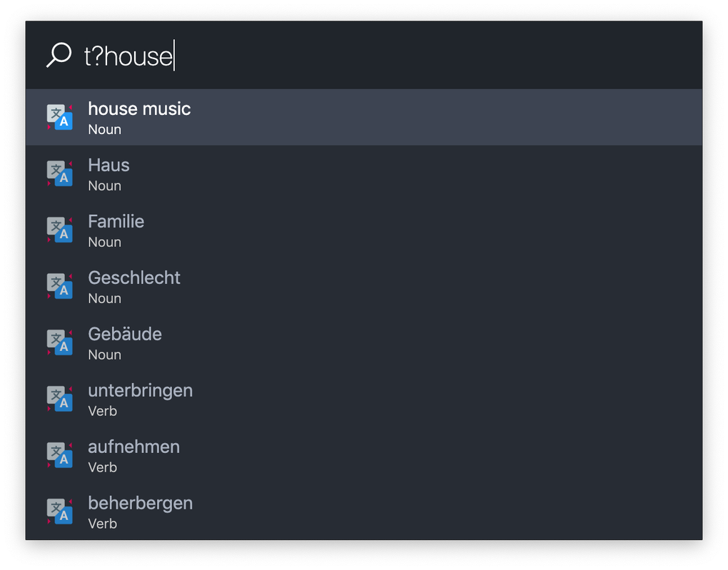
Task: Click the translate icon beside Haus
Action: pos(59,173)
